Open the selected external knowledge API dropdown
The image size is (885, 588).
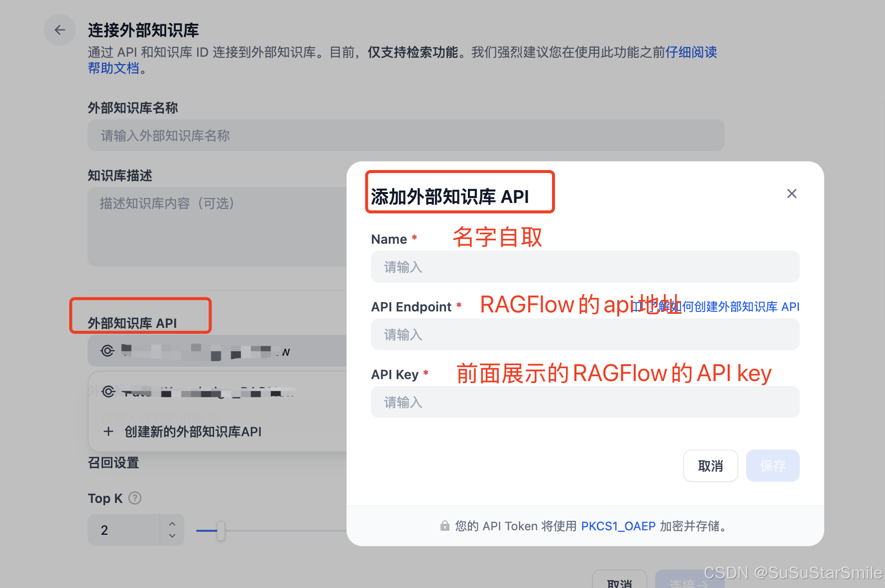coord(218,351)
